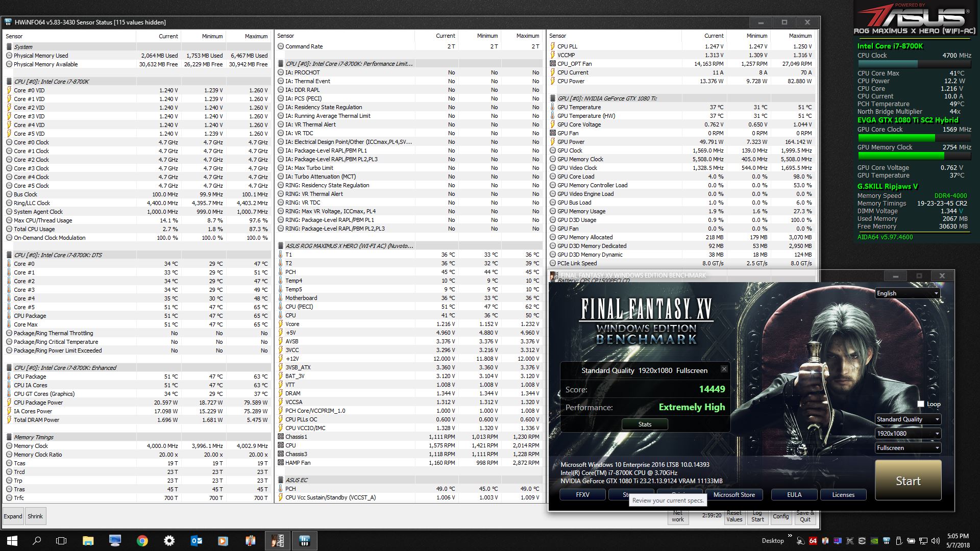The image size is (980, 551).
Task: Select the Physical Memory Used row
Action: [x=137, y=56]
